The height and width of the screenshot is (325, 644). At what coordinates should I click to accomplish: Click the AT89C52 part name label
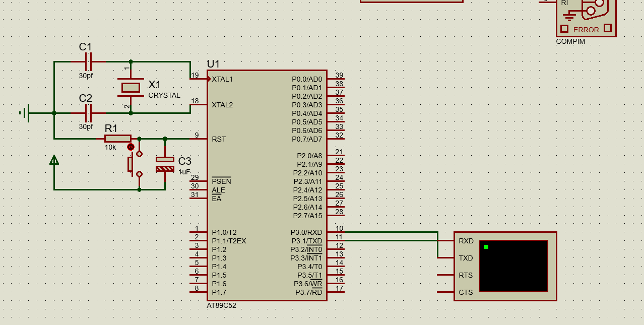coord(221,305)
